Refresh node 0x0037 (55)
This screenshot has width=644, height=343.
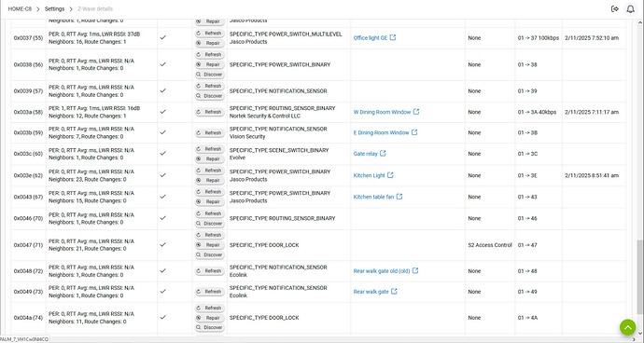(209, 33)
